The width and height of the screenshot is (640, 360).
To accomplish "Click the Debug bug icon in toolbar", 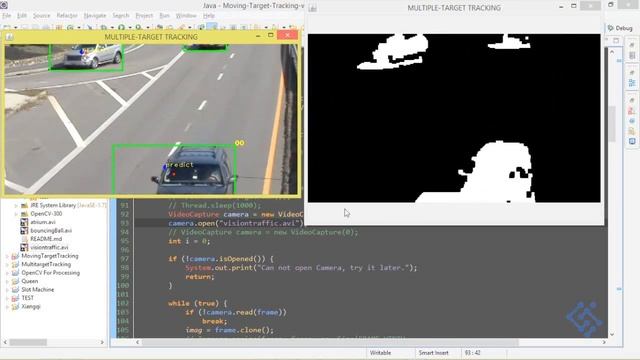I will pyautogui.click(x=104, y=28).
